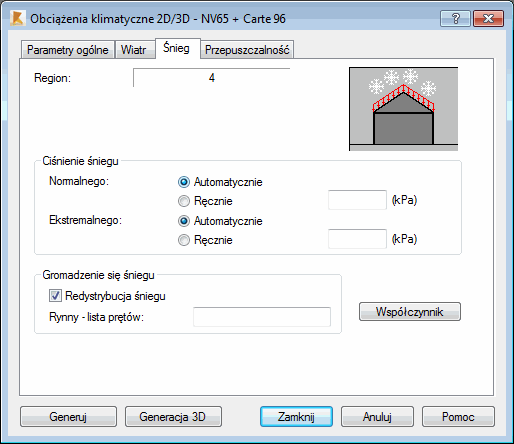This screenshot has width=514, height=444.
Task: Close the dialog with the X button
Action: pyautogui.click(x=488, y=18)
